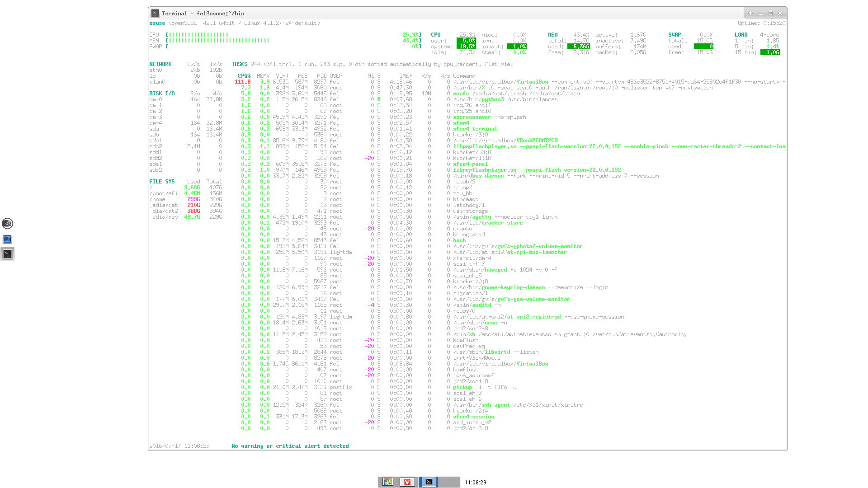Click the sdc2 disk row
The image size is (868, 488).
pyautogui.click(x=186, y=146)
